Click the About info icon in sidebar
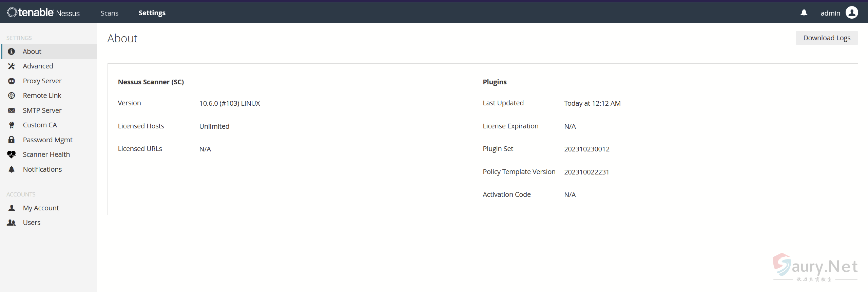 pos(12,51)
